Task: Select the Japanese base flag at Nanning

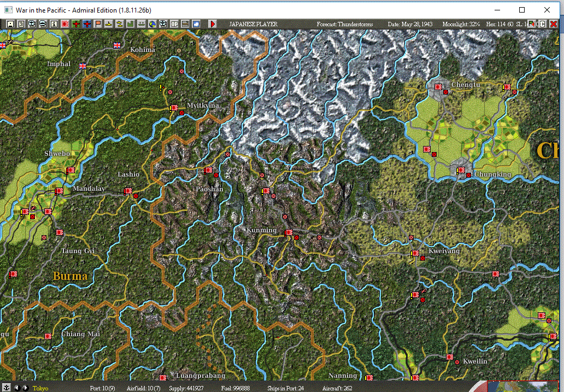Action: click(x=369, y=378)
